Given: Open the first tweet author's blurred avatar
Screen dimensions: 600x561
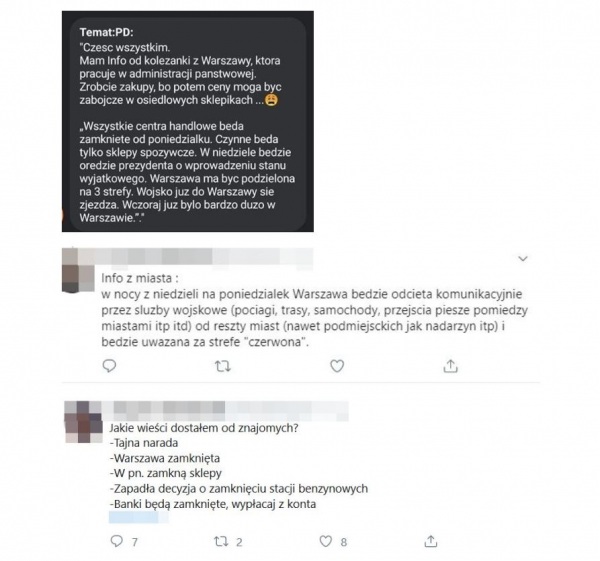Looking at the screenshot, I should point(78,270).
